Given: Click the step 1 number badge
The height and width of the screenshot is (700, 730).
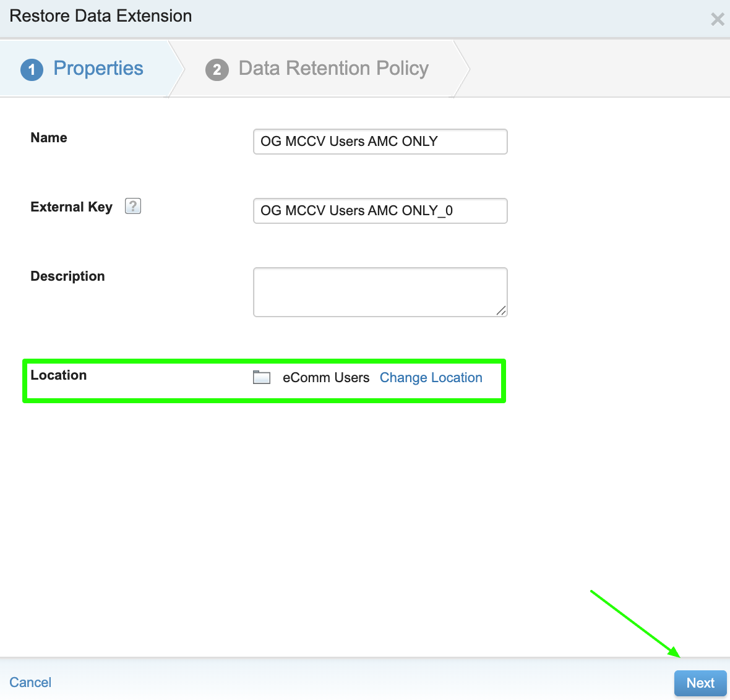Looking at the screenshot, I should [x=32, y=70].
